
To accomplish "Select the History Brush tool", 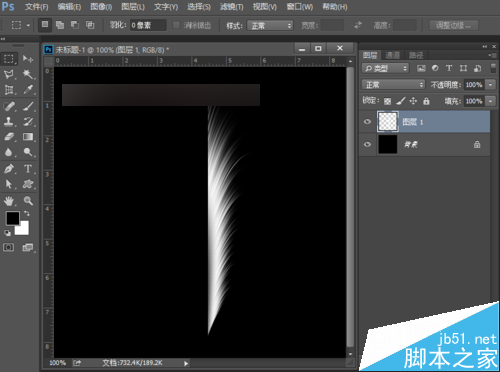I will 28,121.
